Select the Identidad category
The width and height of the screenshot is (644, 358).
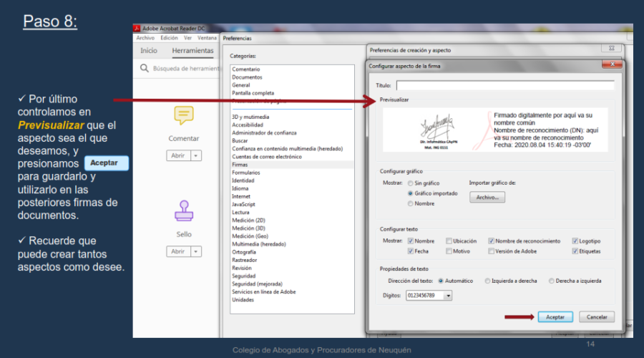click(x=243, y=180)
